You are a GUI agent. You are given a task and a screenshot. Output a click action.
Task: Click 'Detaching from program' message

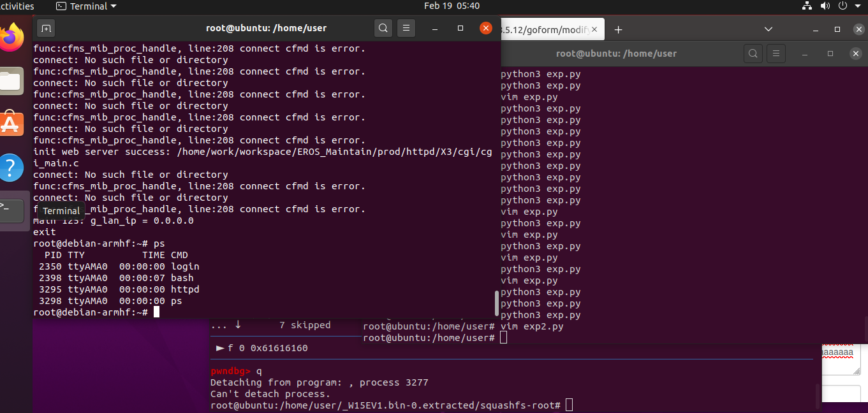pyautogui.click(x=320, y=382)
